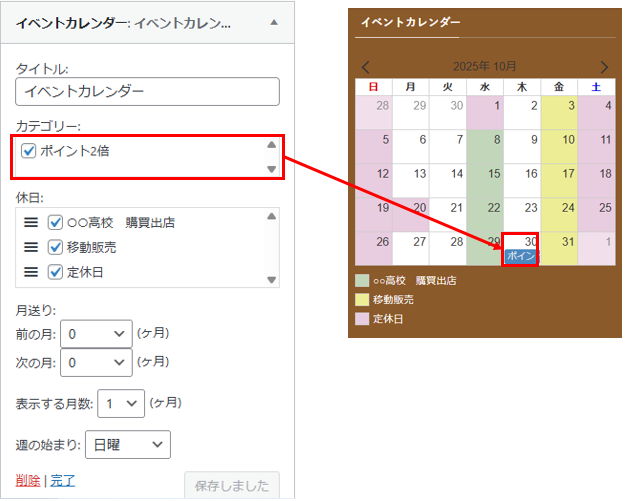Viewport: 625px width, 501px height.
Task: Click the タイトル text input field
Action: coord(147,91)
